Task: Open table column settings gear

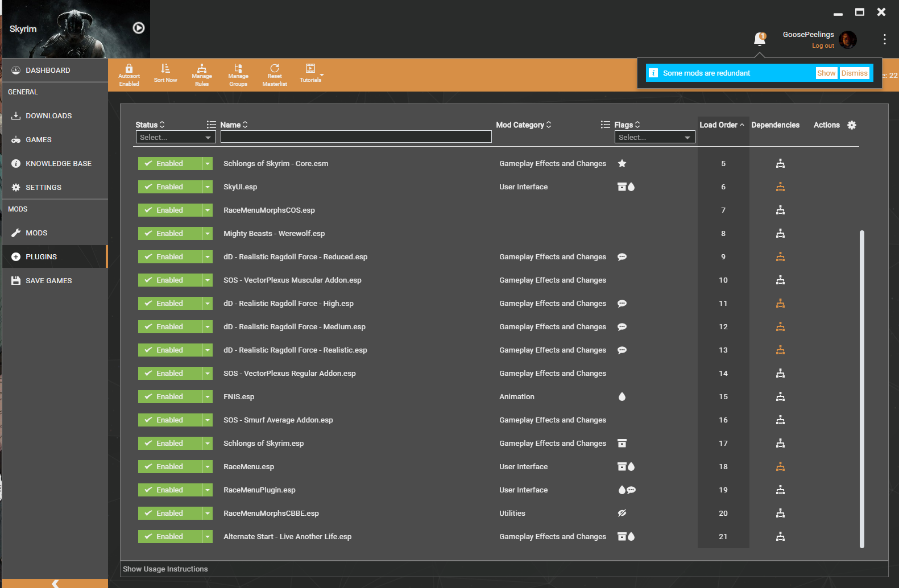Action: pyautogui.click(x=852, y=125)
